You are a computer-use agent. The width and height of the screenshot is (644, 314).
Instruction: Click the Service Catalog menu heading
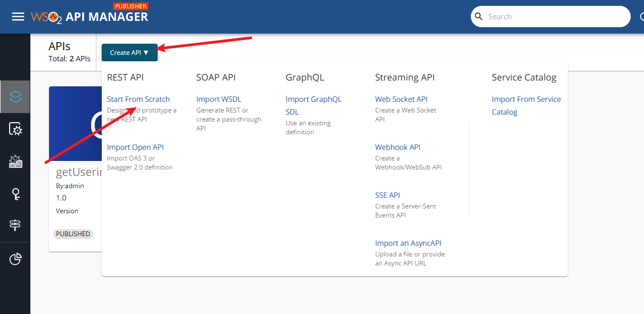tap(524, 77)
